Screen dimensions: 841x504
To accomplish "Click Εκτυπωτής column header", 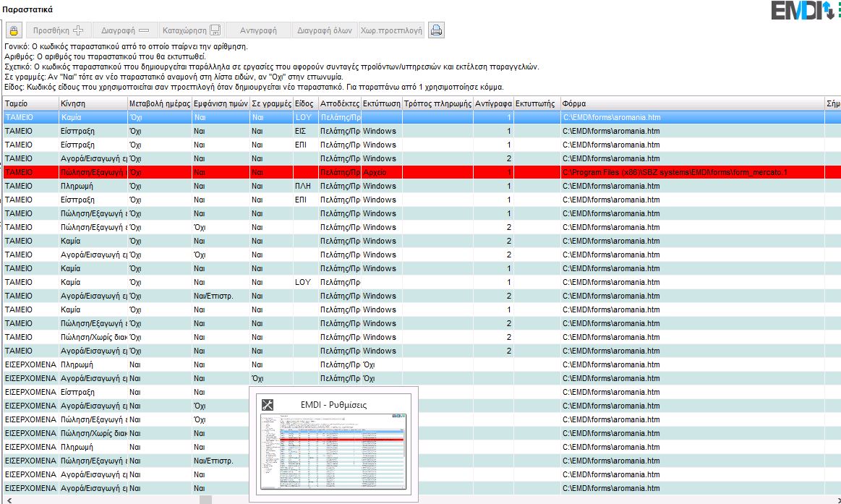I will pyautogui.click(x=537, y=103).
